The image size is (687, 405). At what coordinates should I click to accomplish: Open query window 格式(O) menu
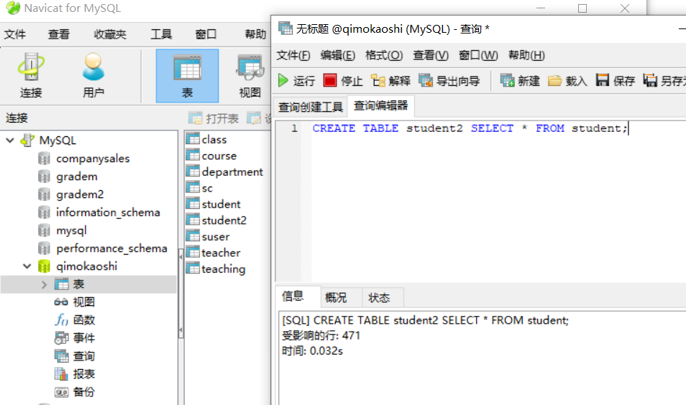click(x=384, y=55)
